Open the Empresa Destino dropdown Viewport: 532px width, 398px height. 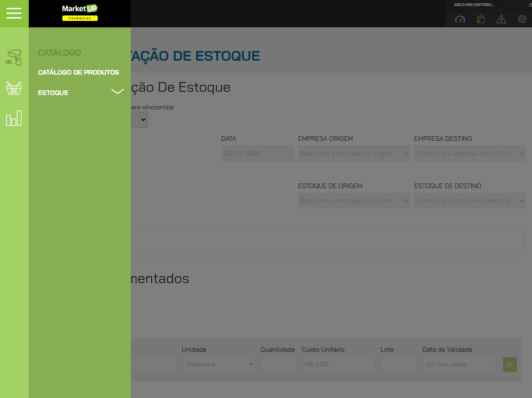click(x=469, y=154)
